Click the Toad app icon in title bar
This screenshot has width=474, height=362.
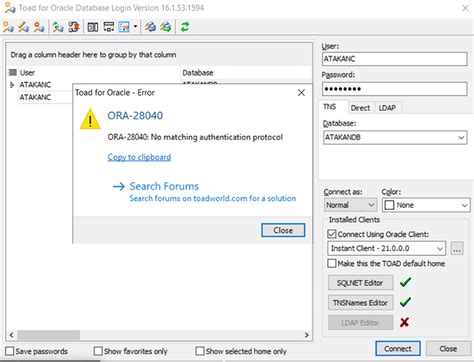pyautogui.click(x=10, y=8)
